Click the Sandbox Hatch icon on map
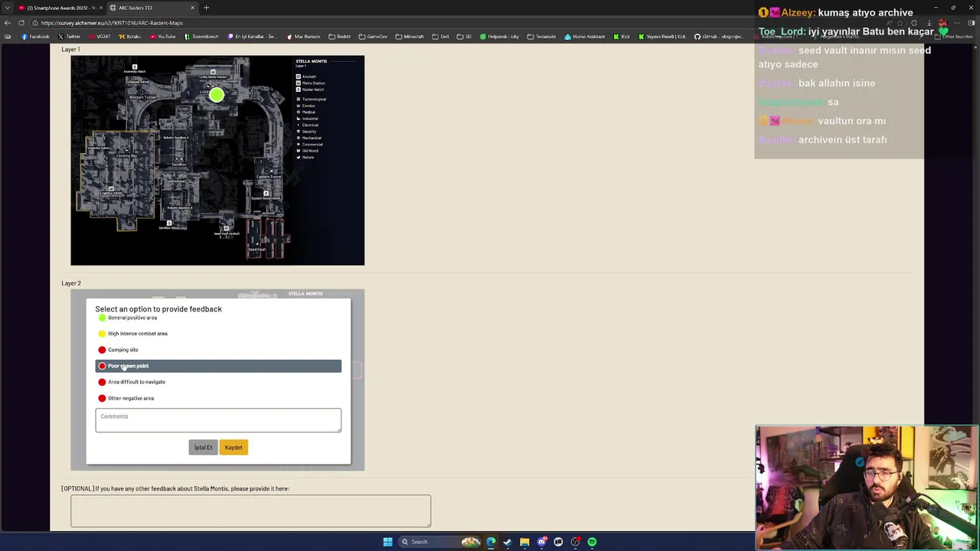The height and width of the screenshot is (551, 980). tap(169, 223)
